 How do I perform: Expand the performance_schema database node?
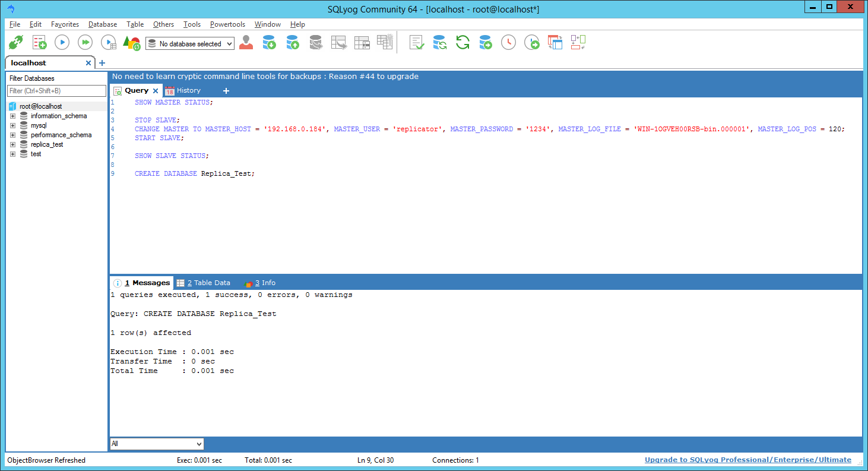point(12,135)
